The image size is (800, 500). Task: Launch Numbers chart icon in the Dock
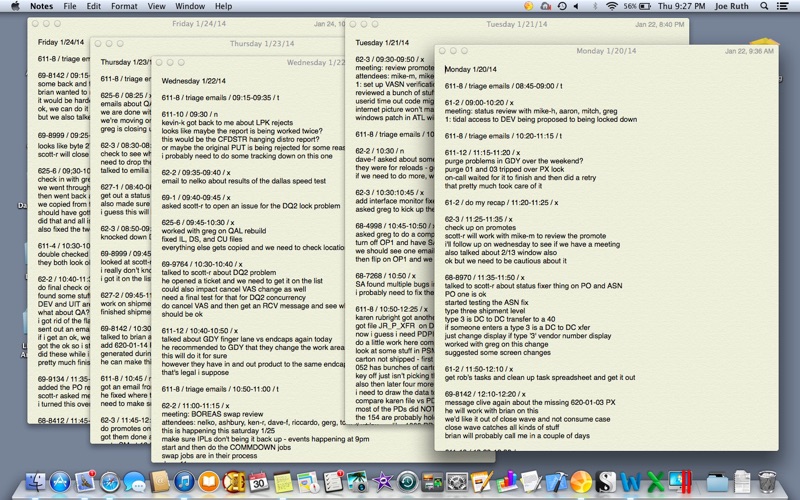coord(506,482)
